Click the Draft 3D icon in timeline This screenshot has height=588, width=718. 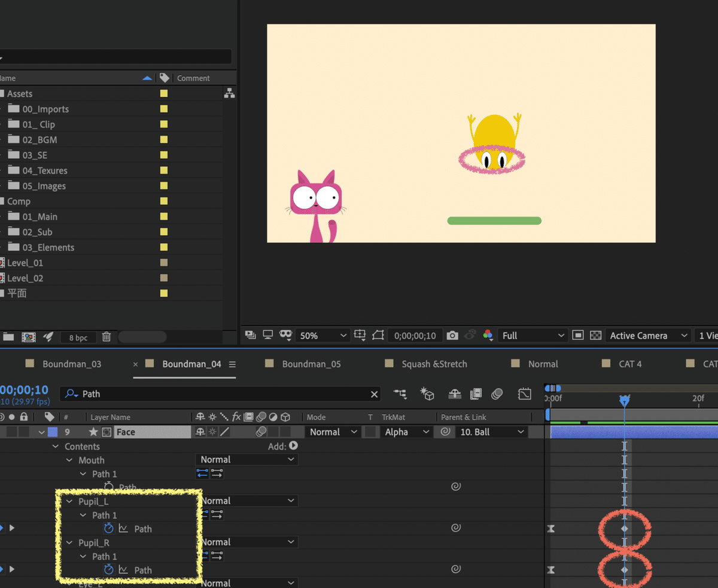click(x=427, y=394)
